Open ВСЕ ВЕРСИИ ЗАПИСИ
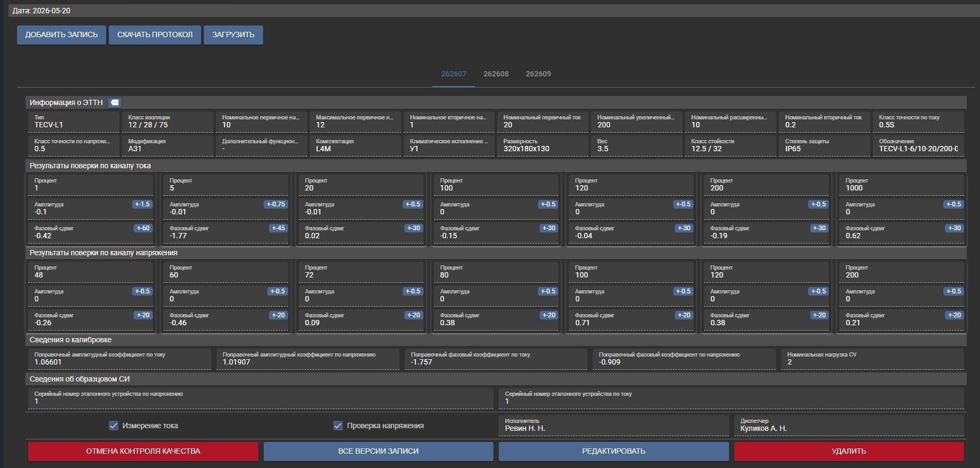Image resolution: width=980 pixels, height=468 pixels. (378, 451)
